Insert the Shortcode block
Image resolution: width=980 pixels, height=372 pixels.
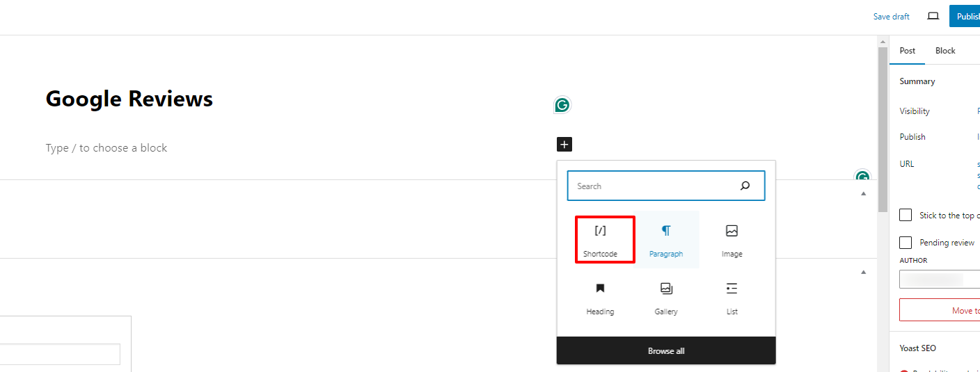click(600, 240)
